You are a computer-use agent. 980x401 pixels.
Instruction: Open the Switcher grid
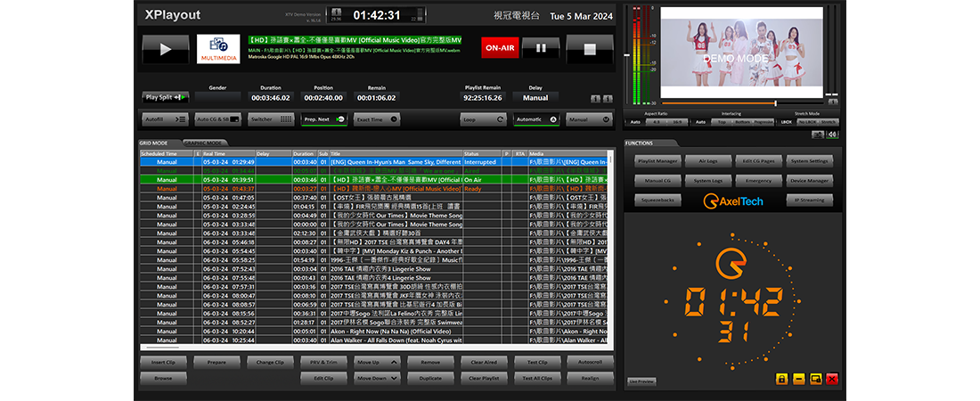click(271, 119)
